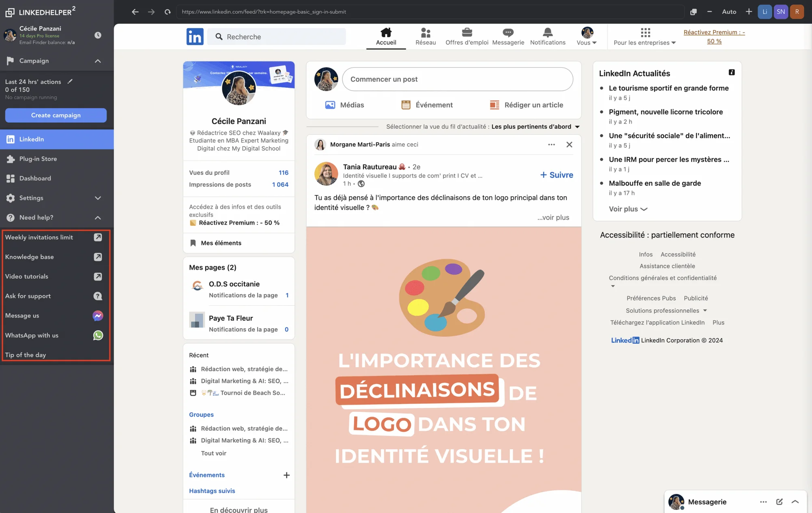The height and width of the screenshot is (513, 812).
Task: Click Médias to add media
Action: tap(344, 105)
